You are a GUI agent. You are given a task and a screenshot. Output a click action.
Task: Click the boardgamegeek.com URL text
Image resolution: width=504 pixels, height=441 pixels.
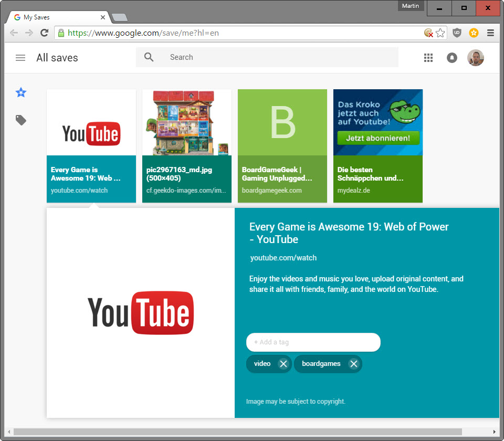pos(271,190)
